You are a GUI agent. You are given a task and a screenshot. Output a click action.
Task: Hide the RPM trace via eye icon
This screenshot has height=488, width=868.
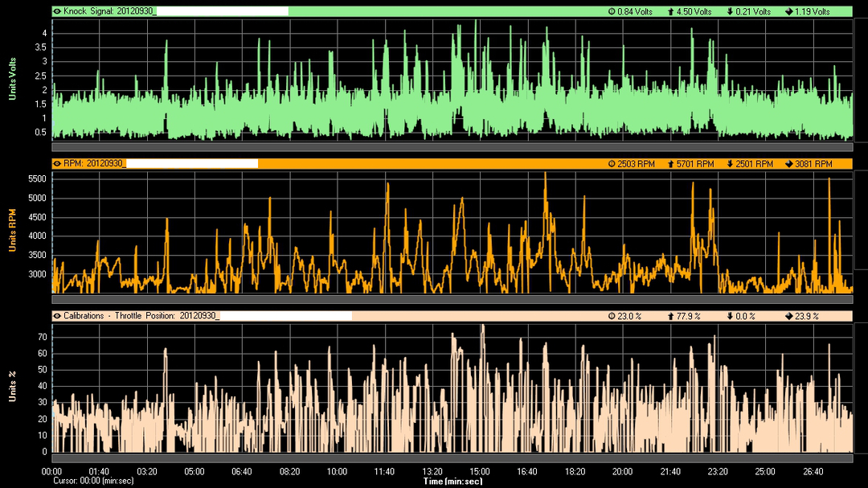coord(57,163)
